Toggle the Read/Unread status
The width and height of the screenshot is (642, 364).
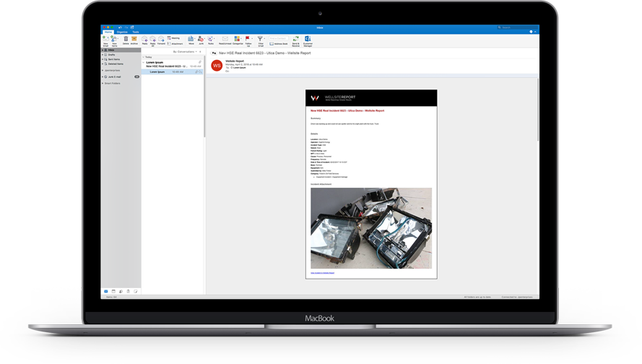pyautogui.click(x=225, y=39)
